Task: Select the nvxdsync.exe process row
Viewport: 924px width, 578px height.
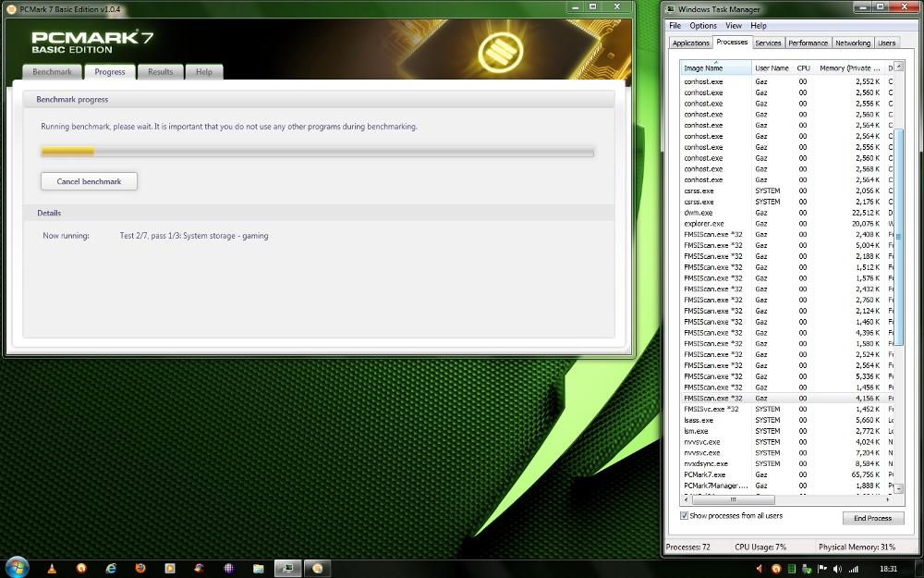Action: coord(786,463)
